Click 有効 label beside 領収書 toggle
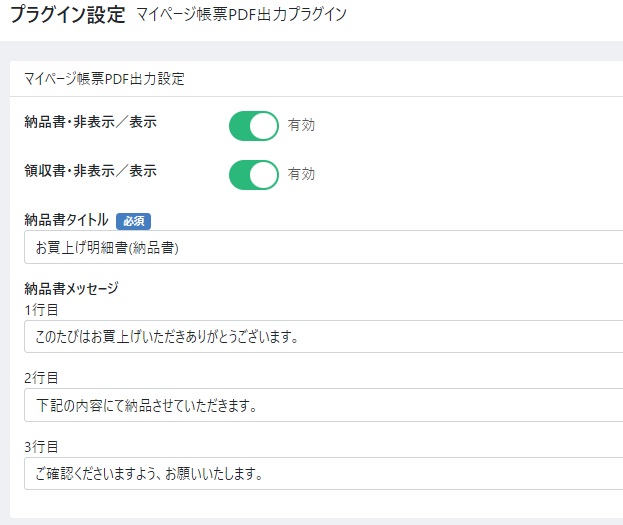 pyautogui.click(x=301, y=174)
